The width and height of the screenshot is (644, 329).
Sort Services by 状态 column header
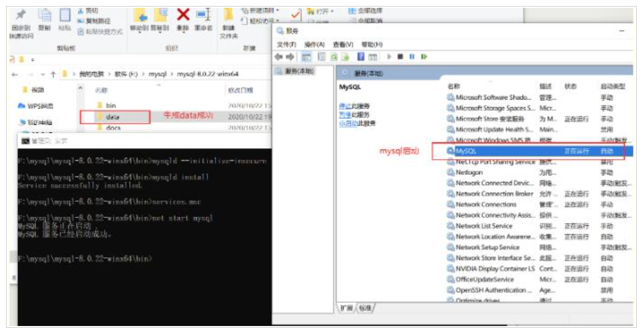tap(571, 86)
